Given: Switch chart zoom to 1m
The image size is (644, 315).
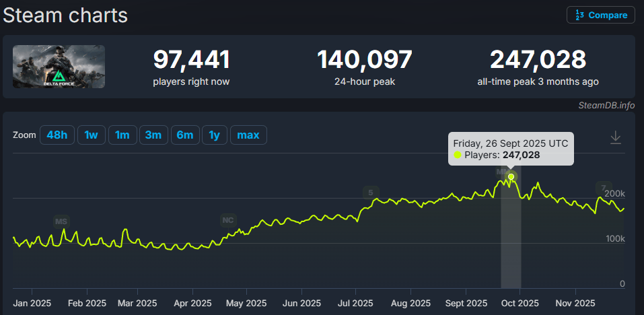Looking at the screenshot, I should tap(122, 135).
